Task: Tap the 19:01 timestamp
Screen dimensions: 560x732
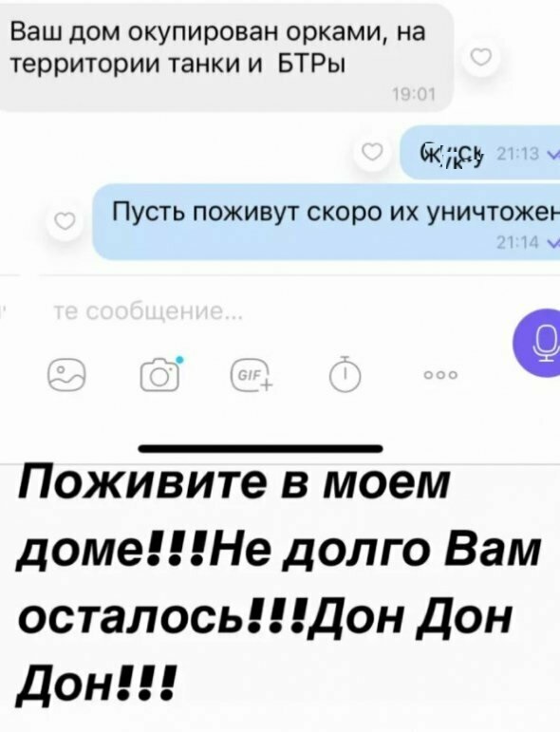Action: tap(414, 95)
